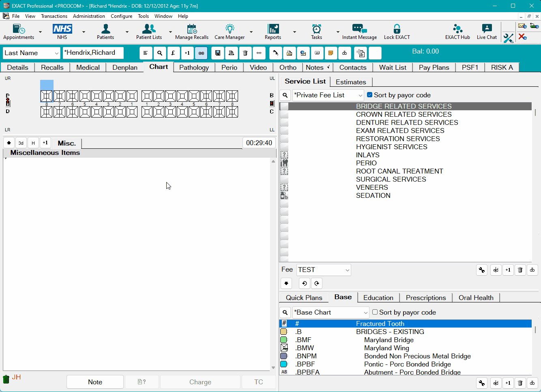Open the Patients toolbar icon
541x392 pixels.
click(x=105, y=32)
